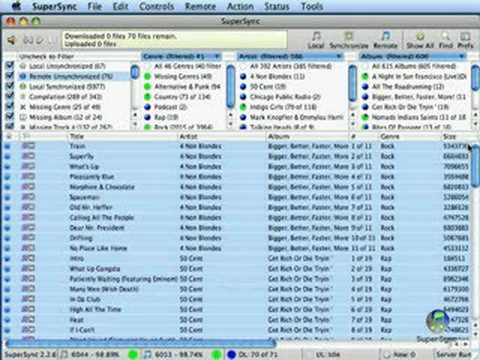Open the SuperSync application menu

click(x=54, y=6)
